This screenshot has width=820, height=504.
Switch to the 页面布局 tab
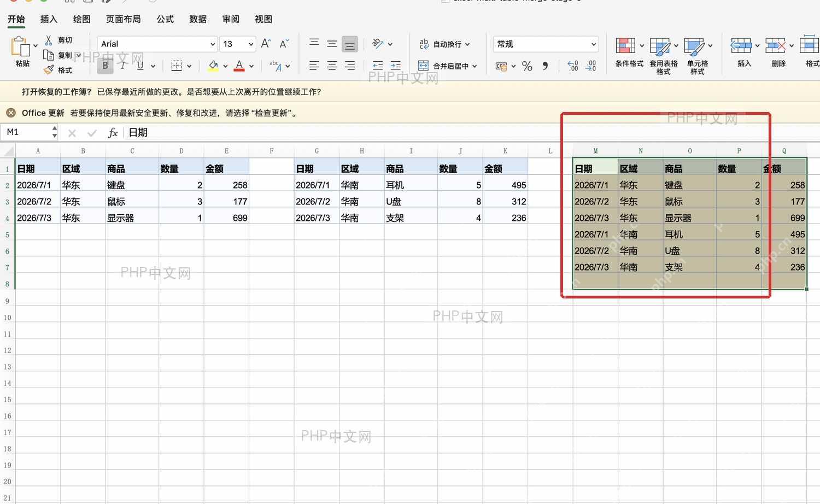(123, 19)
